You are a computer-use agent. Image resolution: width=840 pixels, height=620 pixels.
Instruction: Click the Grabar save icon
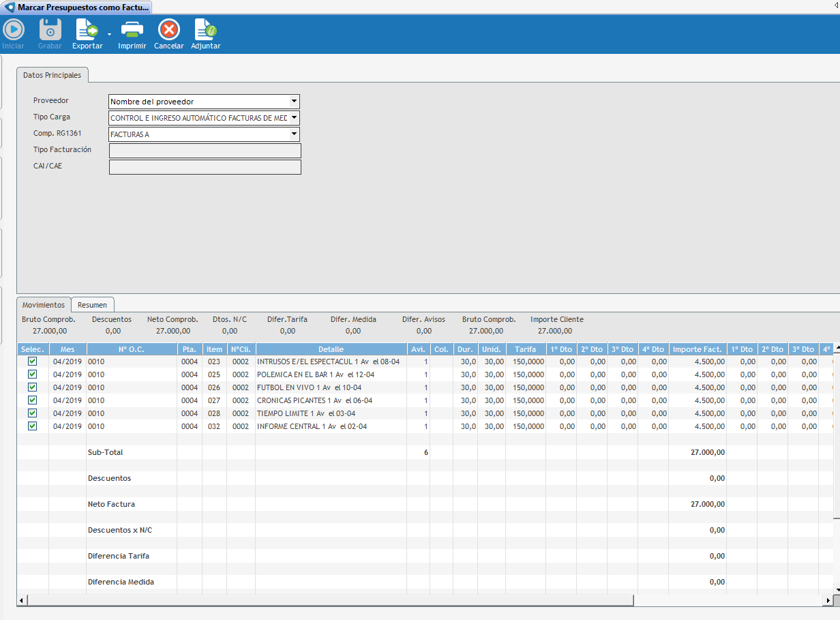50,30
